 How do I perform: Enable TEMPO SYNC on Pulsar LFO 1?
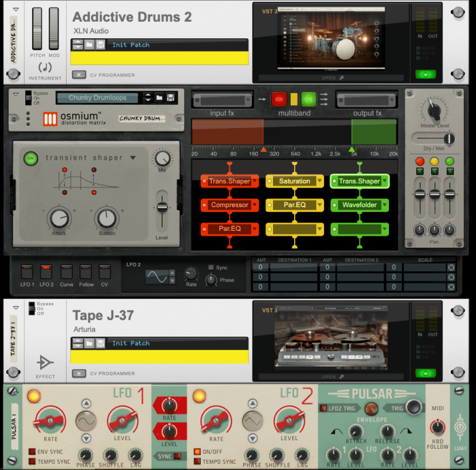[32, 462]
